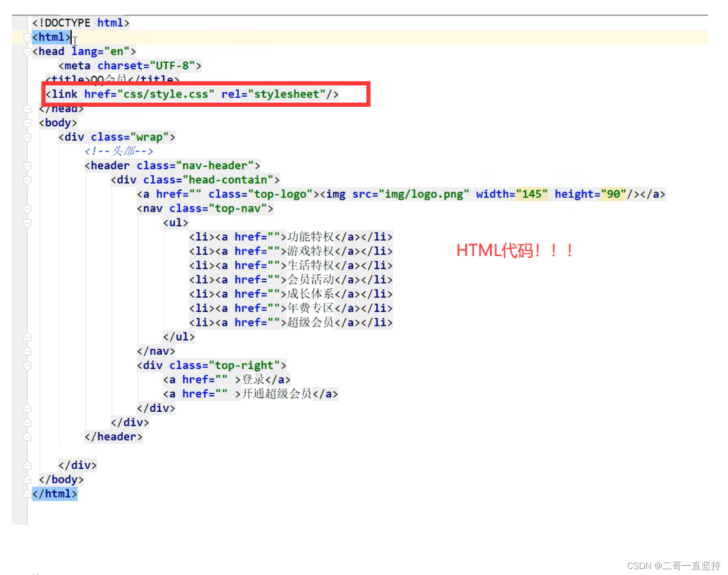
Task: Click the 功能特权 list item line
Action: (x=290, y=237)
